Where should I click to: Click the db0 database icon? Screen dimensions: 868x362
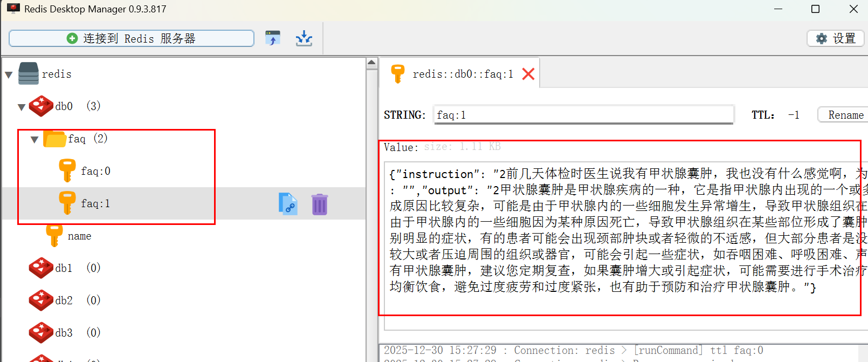[41, 106]
